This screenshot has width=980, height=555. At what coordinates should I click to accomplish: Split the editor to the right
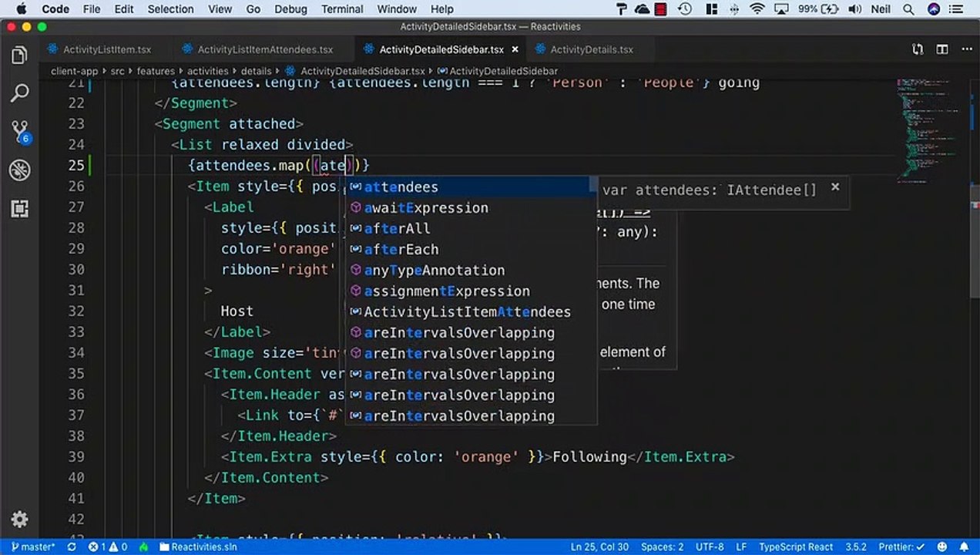tap(942, 49)
